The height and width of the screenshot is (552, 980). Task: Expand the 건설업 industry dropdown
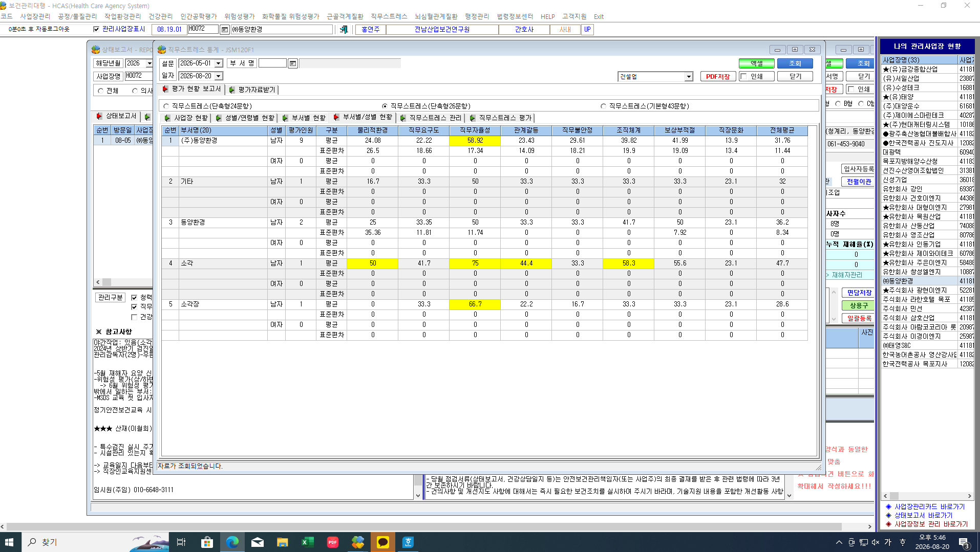tap(688, 77)
